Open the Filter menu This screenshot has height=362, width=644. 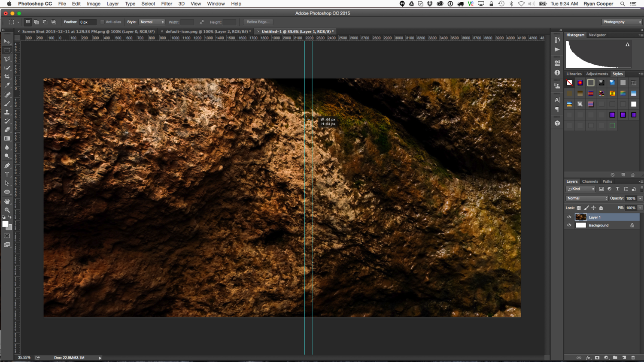167,4
